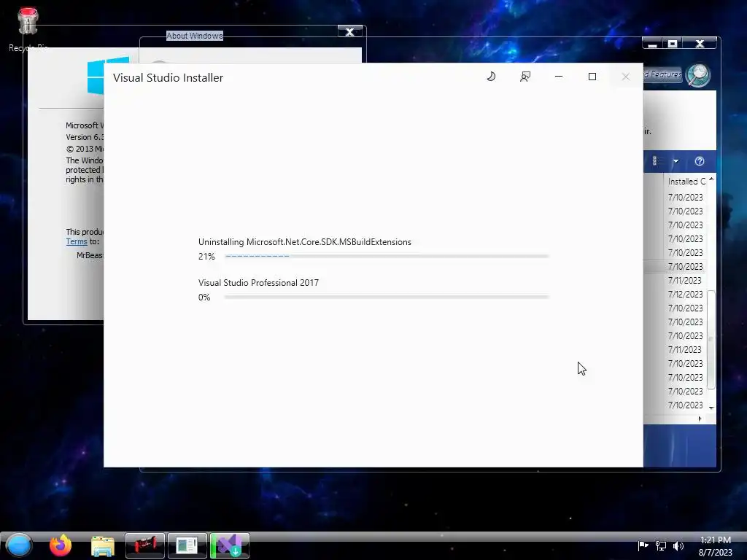Image resolution: width=747 pixels, height=560 pixels.
Task: Switch to the red app taskbar button
Action: tap(145, 545)
